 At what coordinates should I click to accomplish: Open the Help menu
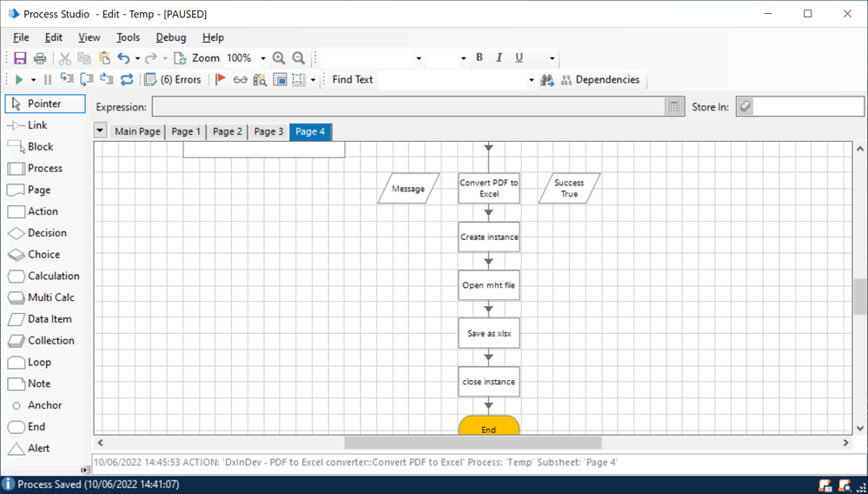point(213,37)
